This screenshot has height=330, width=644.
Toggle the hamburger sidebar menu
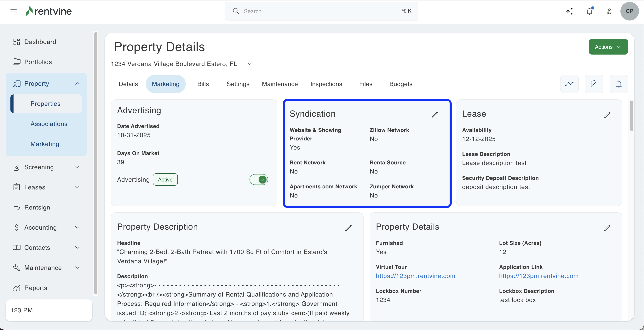click(14, 11)
